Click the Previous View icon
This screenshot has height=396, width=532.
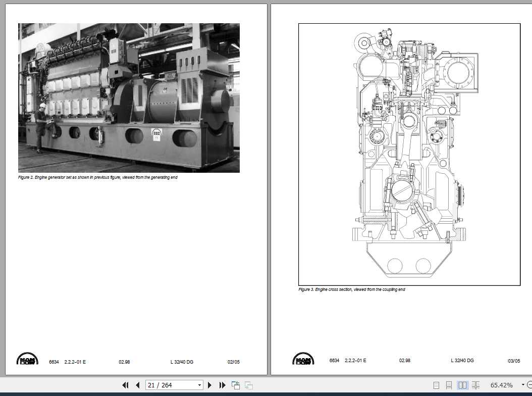click(235, 385)
